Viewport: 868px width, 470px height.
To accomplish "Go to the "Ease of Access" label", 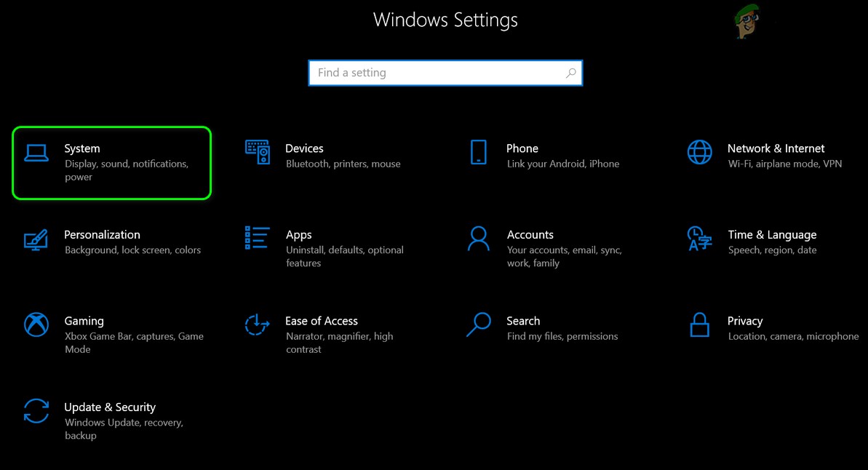I will 322,321.
